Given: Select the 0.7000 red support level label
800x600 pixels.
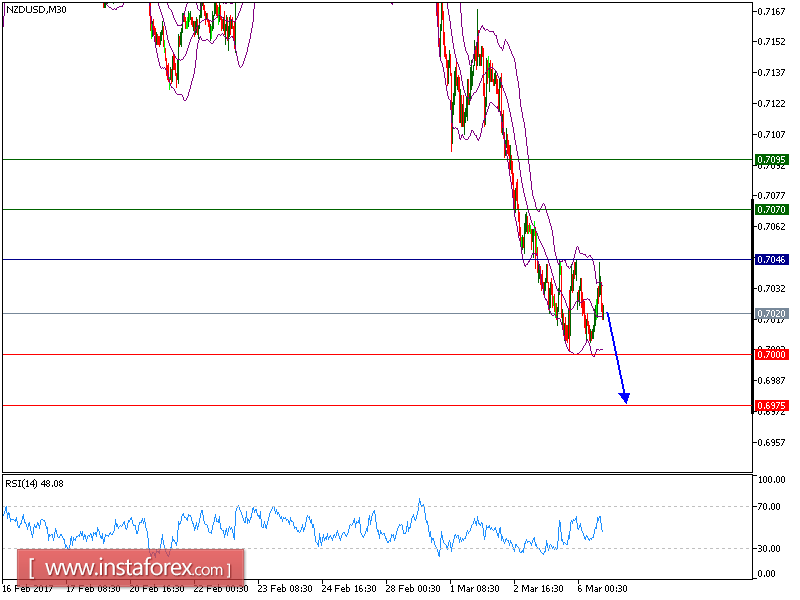Looking at the screenshot, I should coord(767,354).
